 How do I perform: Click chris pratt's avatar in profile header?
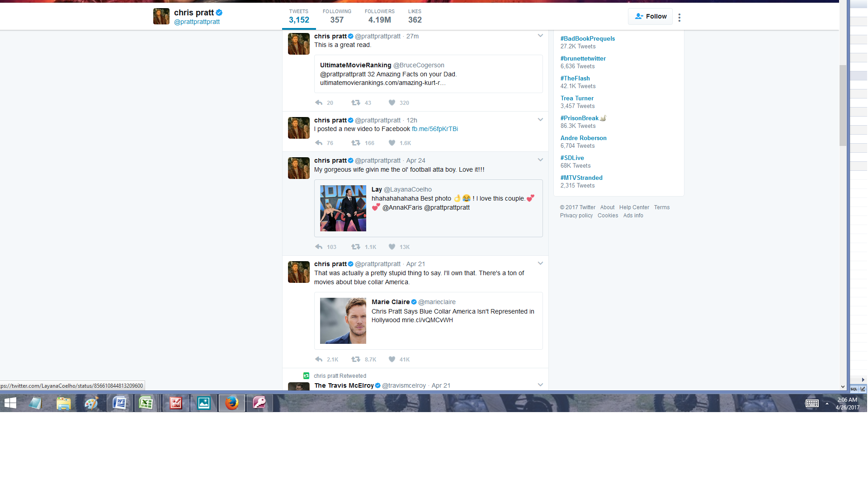pyautogui.click(x=161, y=16)
